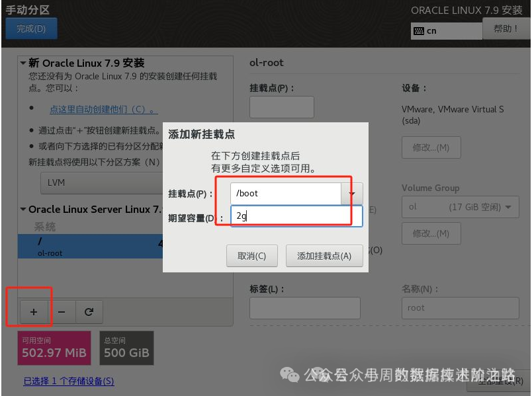Click the /boot mount point field
Image resolution: width=532 pixels, height=396 pixels.
[286, 194]
